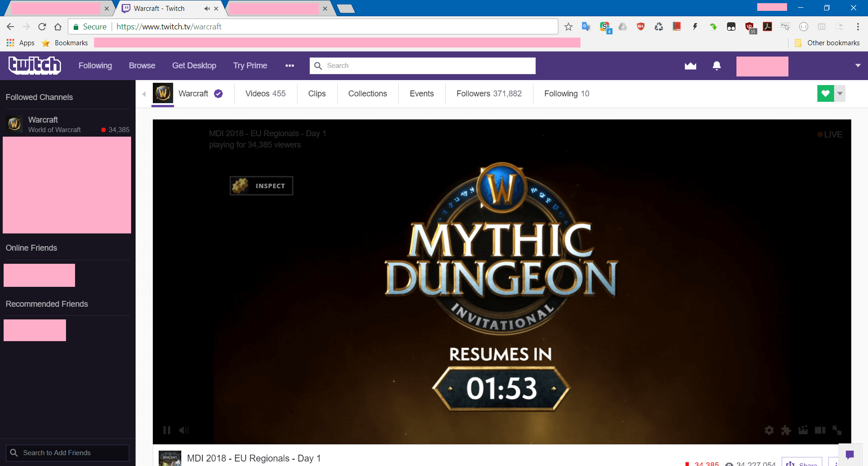Mute the player volume icon
The height and width of the screenshot is (466, 868).
[184, 430]
